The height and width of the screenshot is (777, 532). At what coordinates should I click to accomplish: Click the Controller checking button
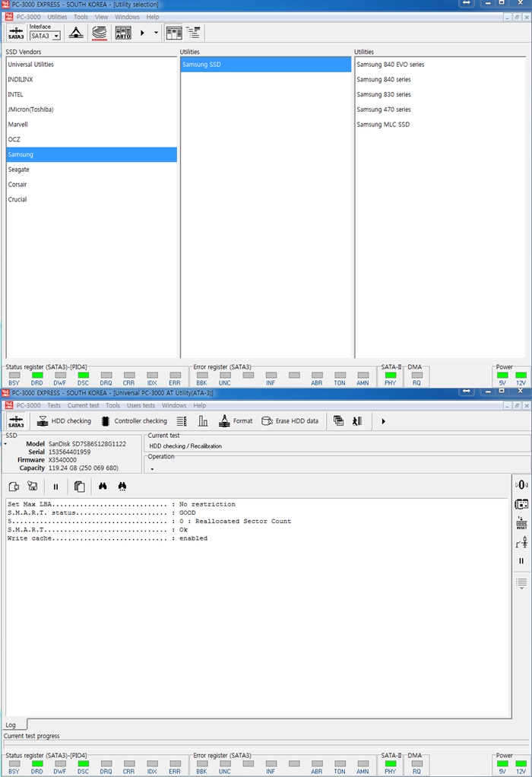click(x=135, y=421)
